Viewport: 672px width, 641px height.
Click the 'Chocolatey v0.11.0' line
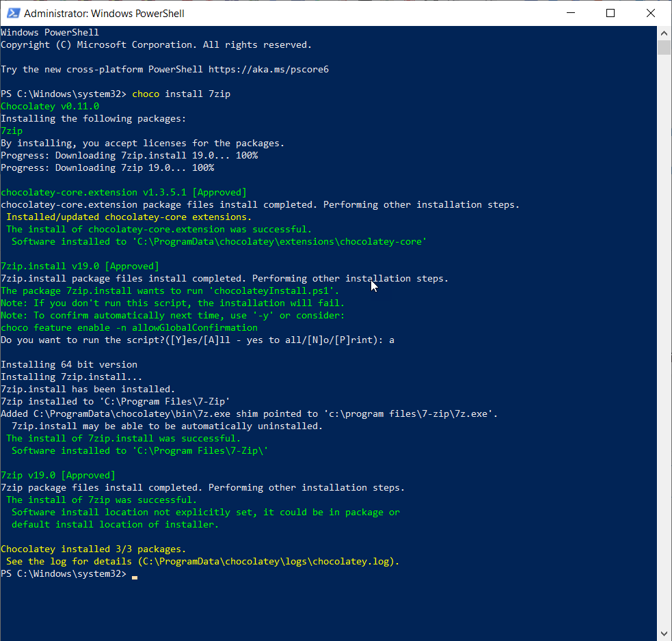[50, 106]
